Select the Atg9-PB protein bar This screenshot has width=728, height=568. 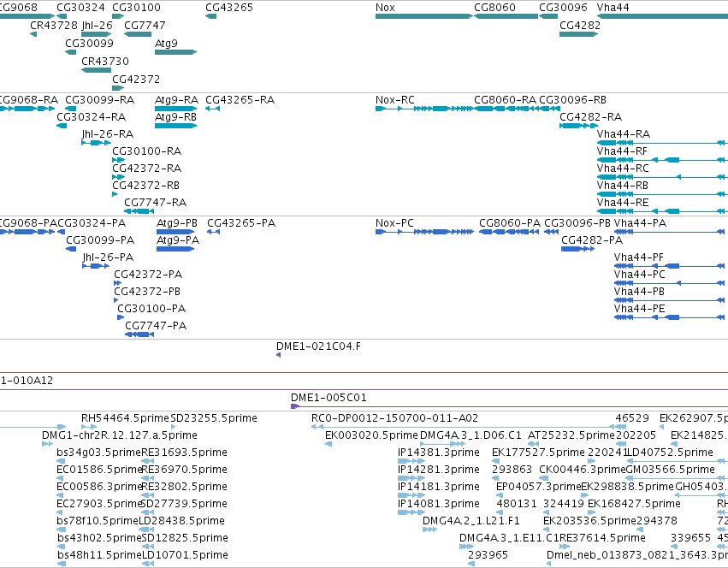175,232
